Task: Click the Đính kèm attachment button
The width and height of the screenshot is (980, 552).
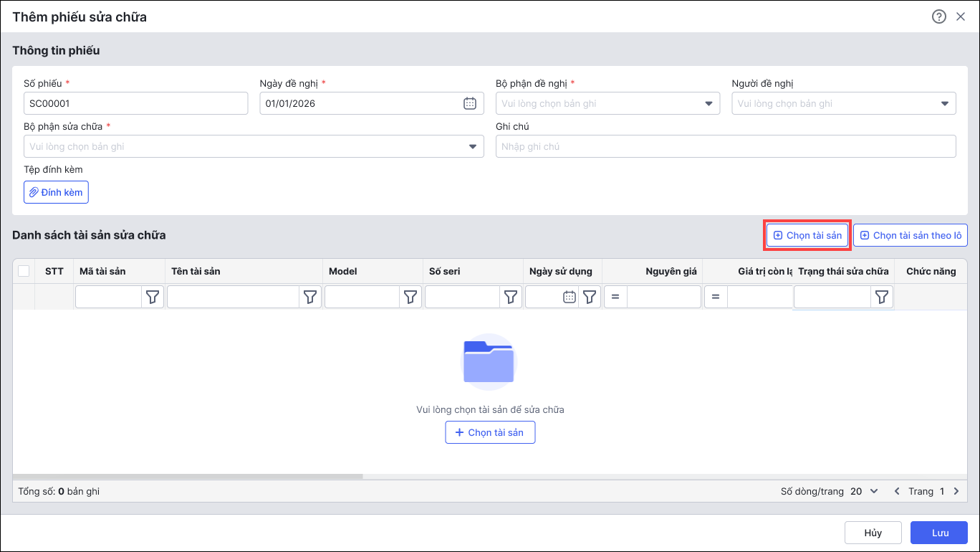Action: click(x=56, y=192)
